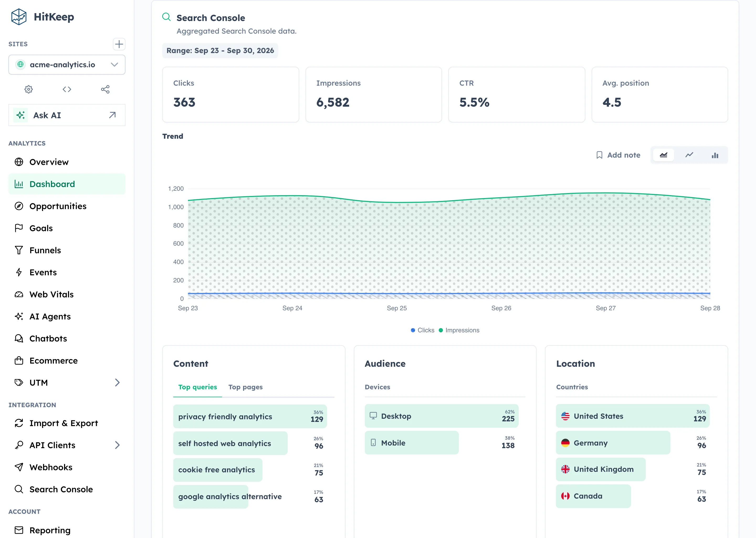The width and height of the screenshot is (756, 538).
Task: Click the Range Sep 23 - Sep 30 badge
Action: point(220,51)
